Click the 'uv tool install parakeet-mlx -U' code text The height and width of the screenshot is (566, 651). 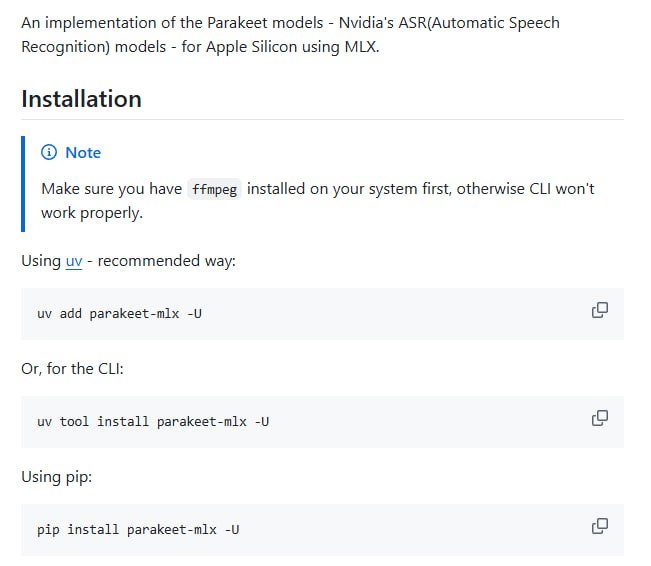click(x=153, y=421)
